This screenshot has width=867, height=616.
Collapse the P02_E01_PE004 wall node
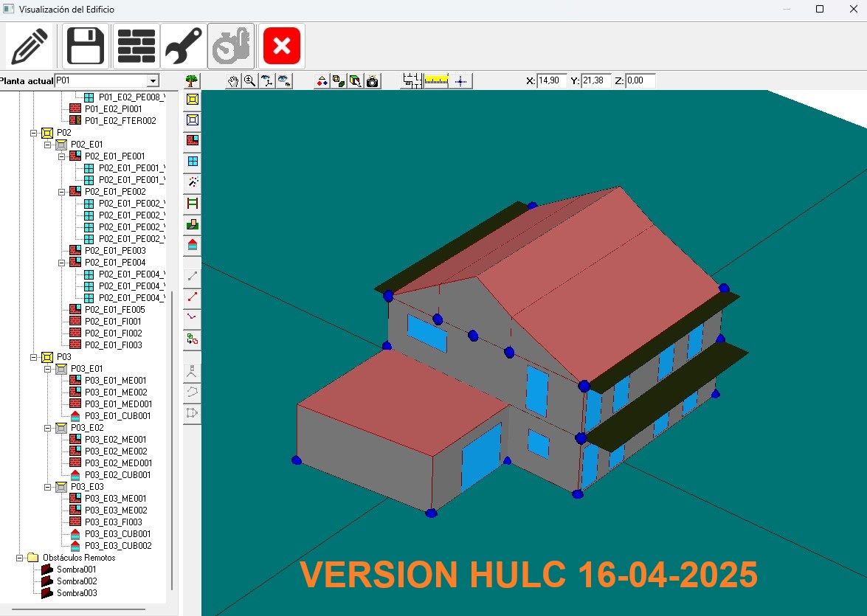click(62, 263)
